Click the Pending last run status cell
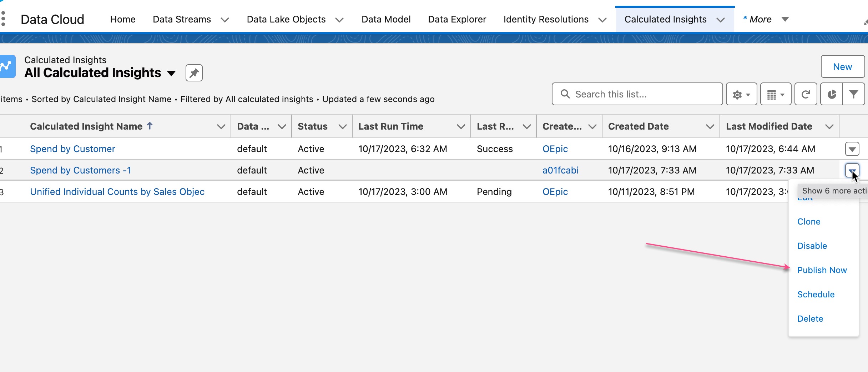Viewport: 868px width, 372px height. coord(494,192)
